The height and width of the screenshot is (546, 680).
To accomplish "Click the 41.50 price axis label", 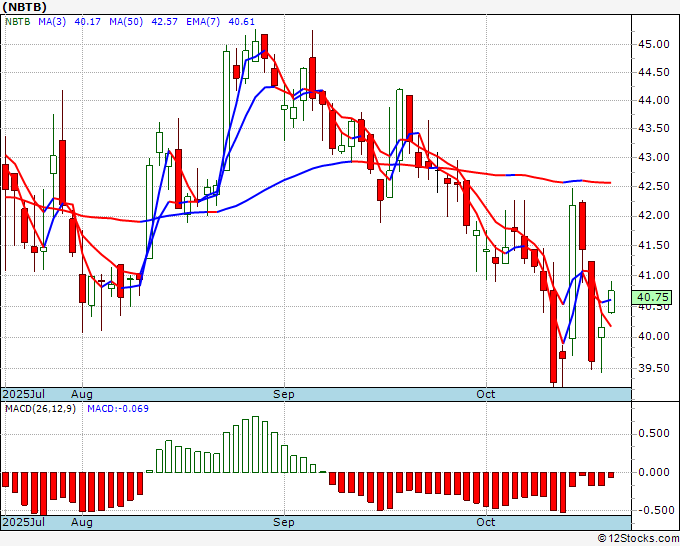I will pos(654,245).
